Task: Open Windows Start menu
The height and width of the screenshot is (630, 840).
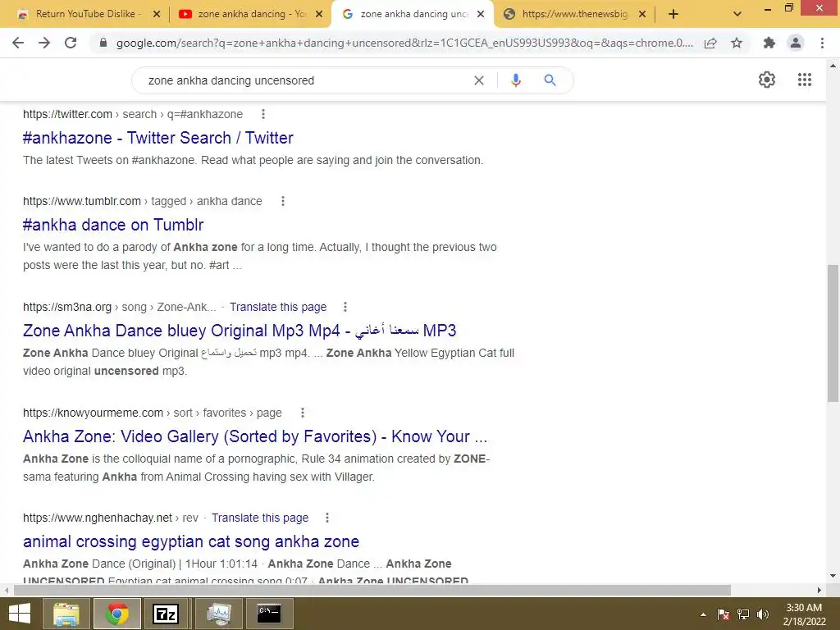Action: (20, 614)
